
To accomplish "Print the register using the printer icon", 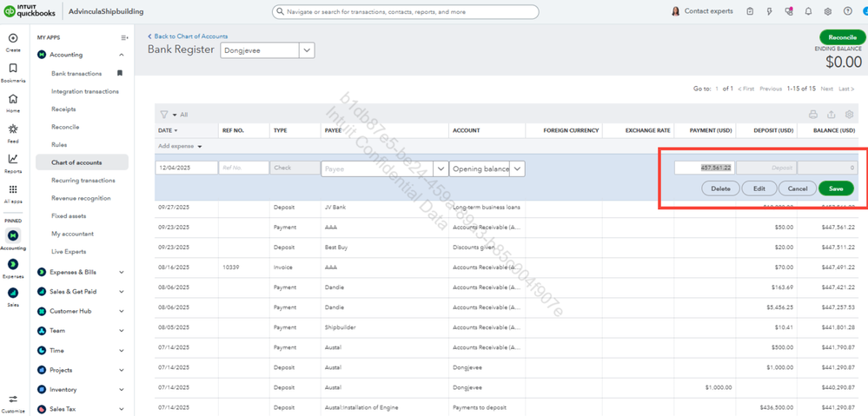I will tap(813, 115).
